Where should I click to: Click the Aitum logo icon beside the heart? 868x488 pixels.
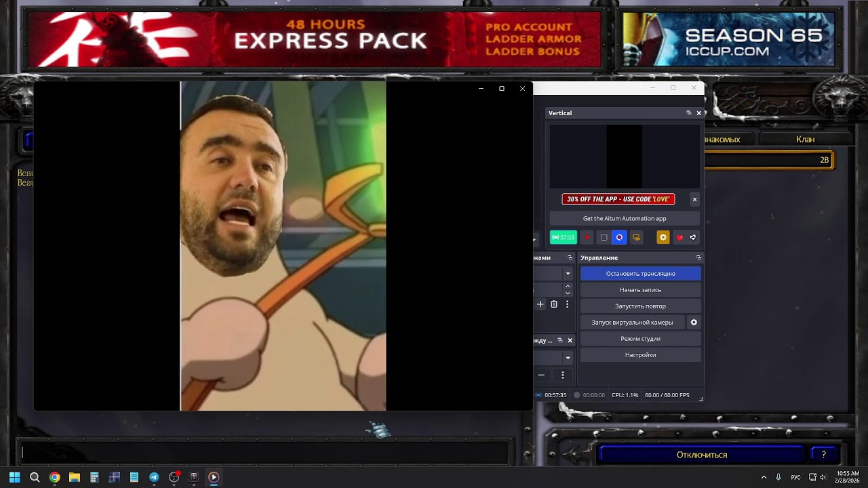tap(693, 237)
